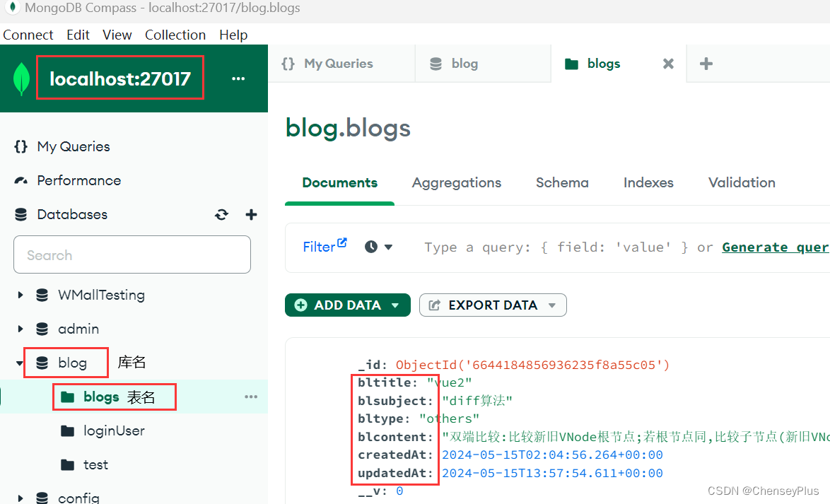
Task: Close the blogs tab
Action: (669, 64)
